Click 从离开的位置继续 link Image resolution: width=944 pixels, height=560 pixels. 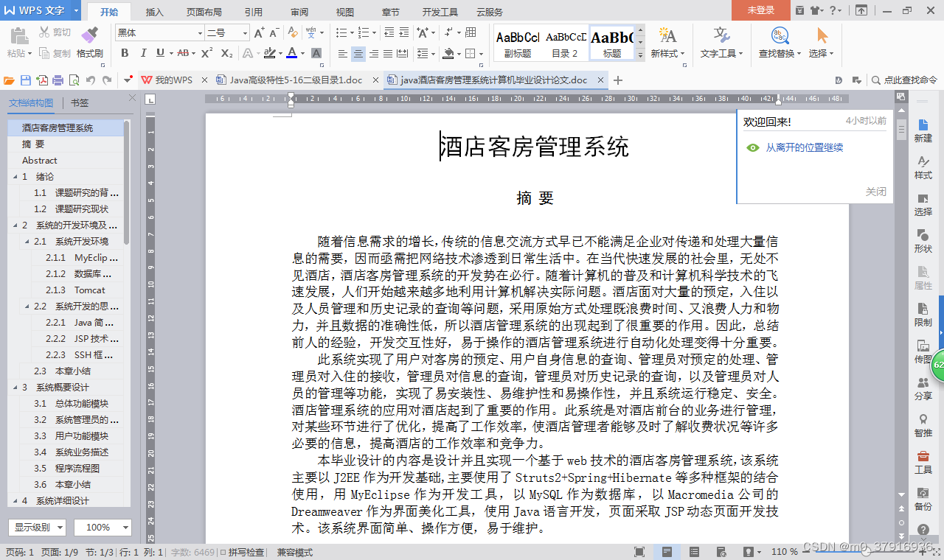click(804, 148)
